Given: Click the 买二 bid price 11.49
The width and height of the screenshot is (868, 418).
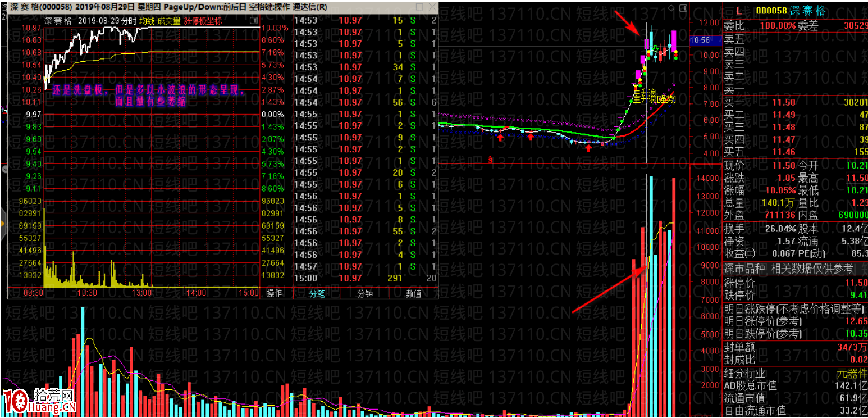Looking at the screenshot, I should pyautogui.click(x=784, y=115).
